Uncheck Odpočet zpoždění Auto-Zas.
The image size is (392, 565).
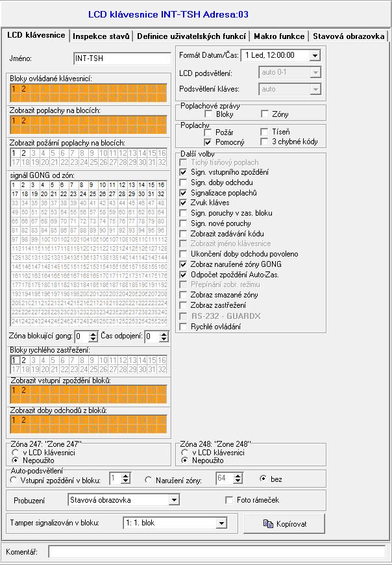pos(183,275)
